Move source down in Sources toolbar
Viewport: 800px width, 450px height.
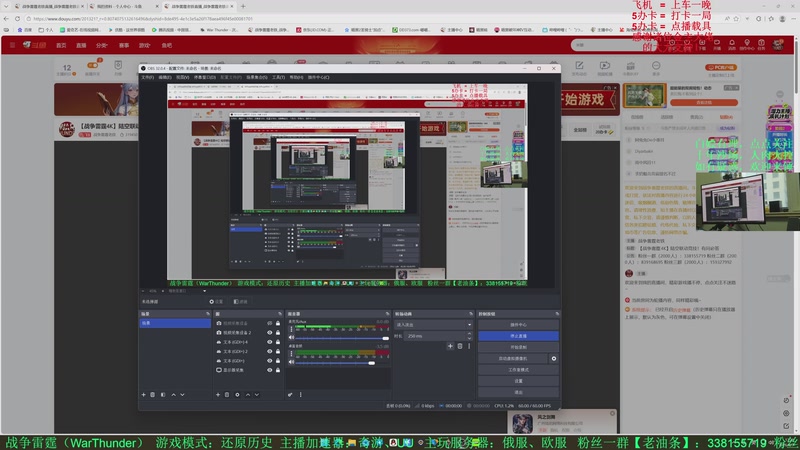coord(257,394)
